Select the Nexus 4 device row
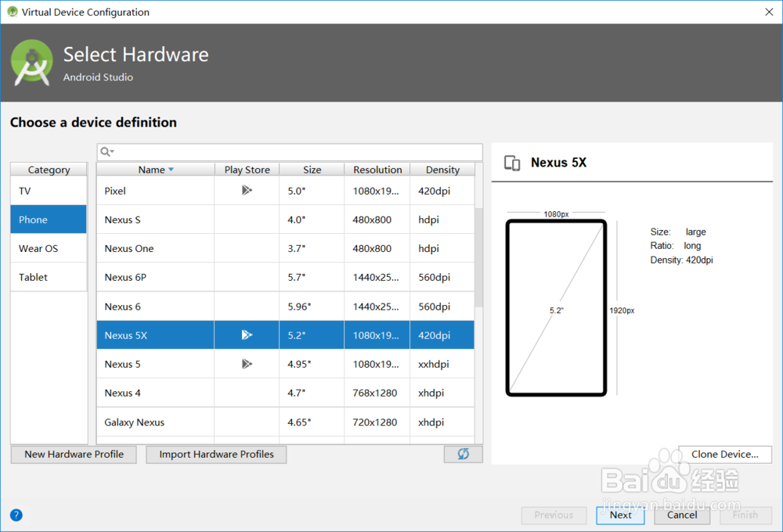The height and width of the screenshot is (532, 783). [x=286, y=393]
